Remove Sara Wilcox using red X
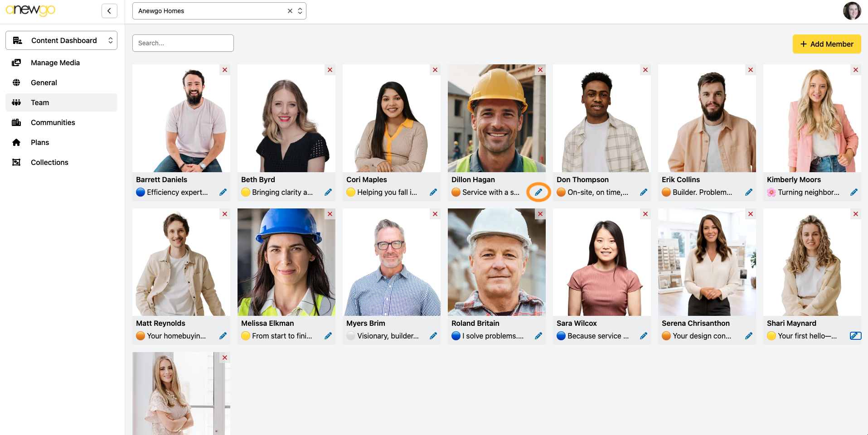Screen dimensions: 868x435 (645, 214)
